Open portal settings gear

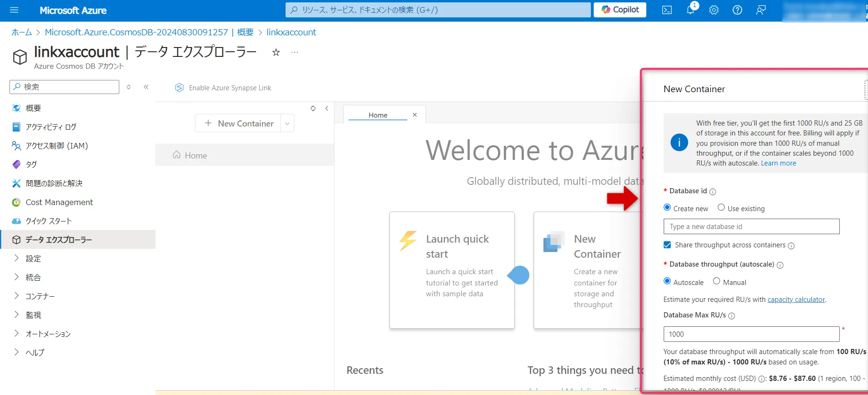coord(714,10)
